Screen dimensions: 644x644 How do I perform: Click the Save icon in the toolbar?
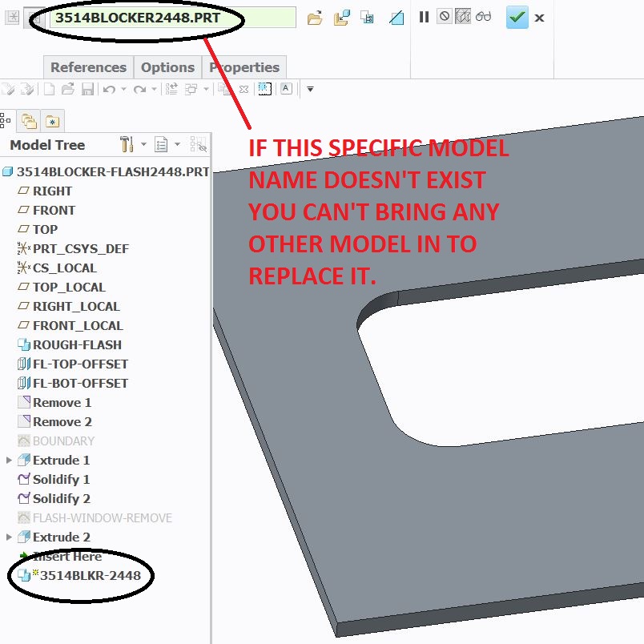click(x=88, y=88)
